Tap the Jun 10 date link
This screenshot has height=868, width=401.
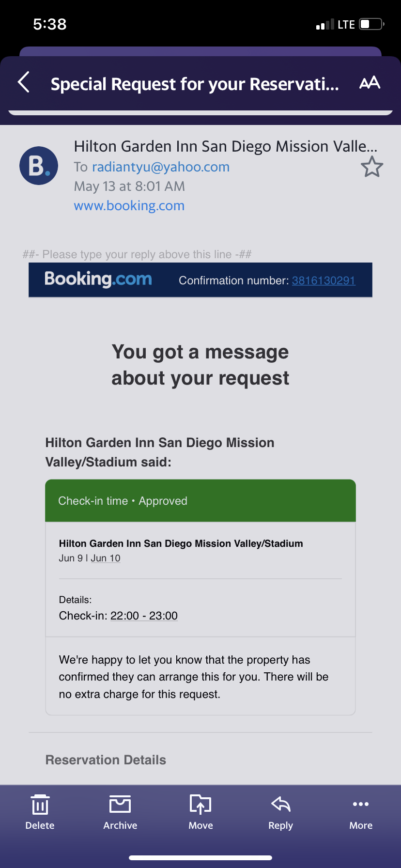tap(106, 558)
